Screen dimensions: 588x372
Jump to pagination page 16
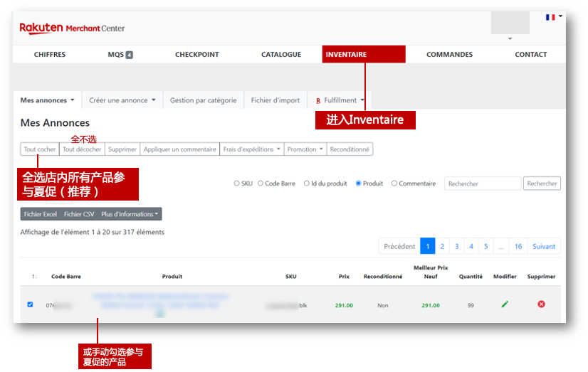coord(518,246)
